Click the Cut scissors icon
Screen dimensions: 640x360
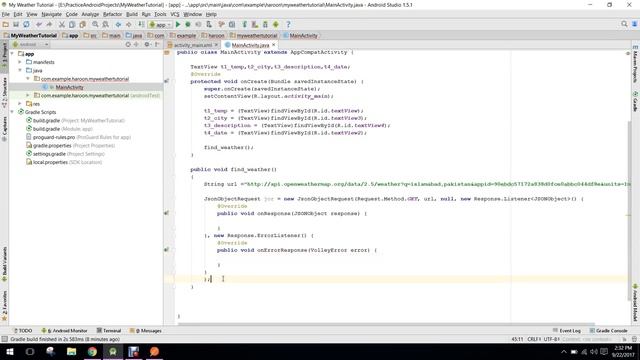click(x=62, y=24)
